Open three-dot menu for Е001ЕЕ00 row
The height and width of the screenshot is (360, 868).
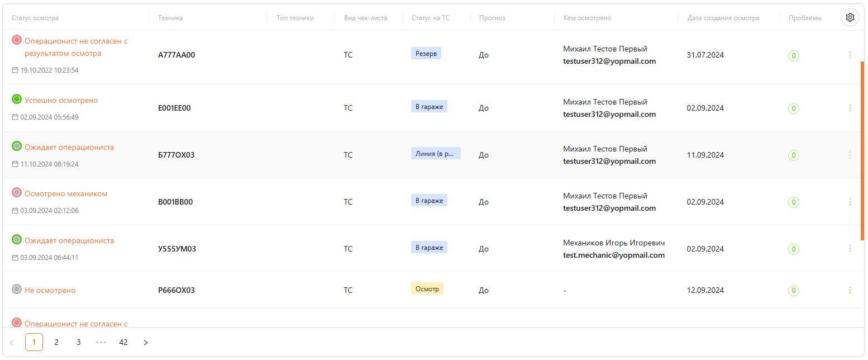[850, 108]
